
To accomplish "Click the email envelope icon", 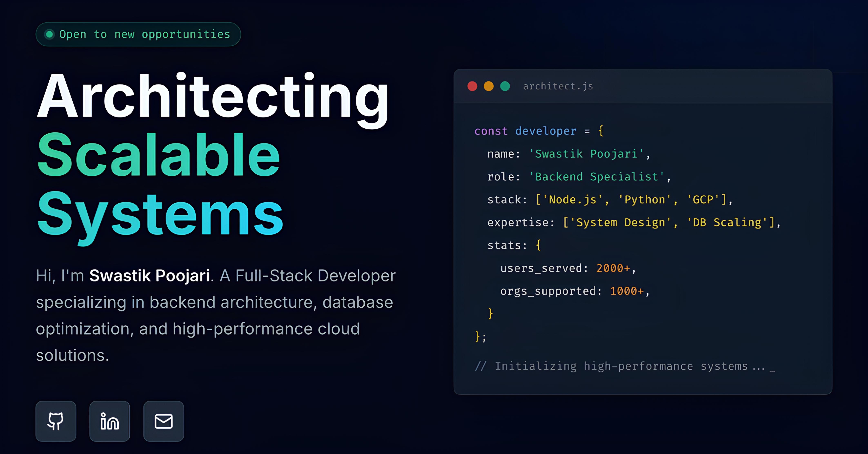I will 164,421.
